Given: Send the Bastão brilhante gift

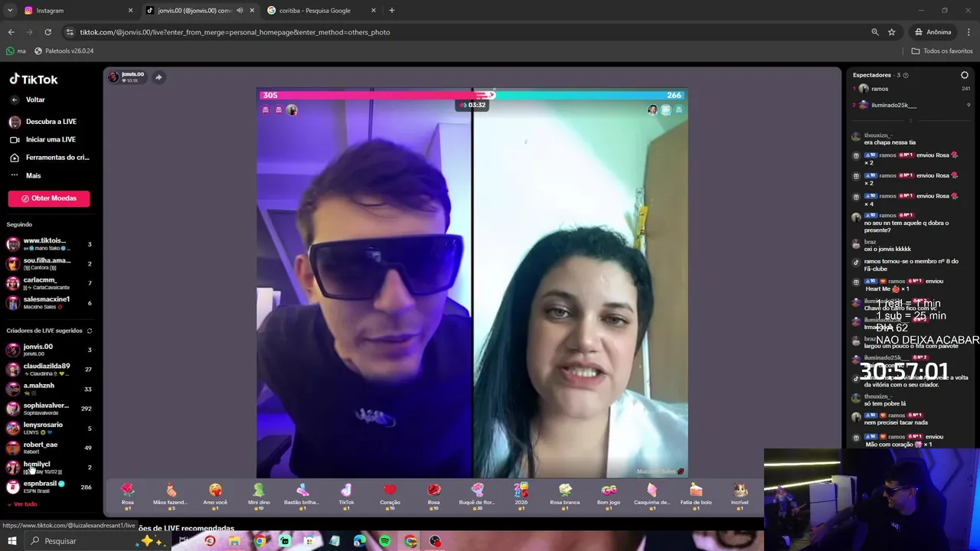Looking at the screenshot, I should 302,495.
